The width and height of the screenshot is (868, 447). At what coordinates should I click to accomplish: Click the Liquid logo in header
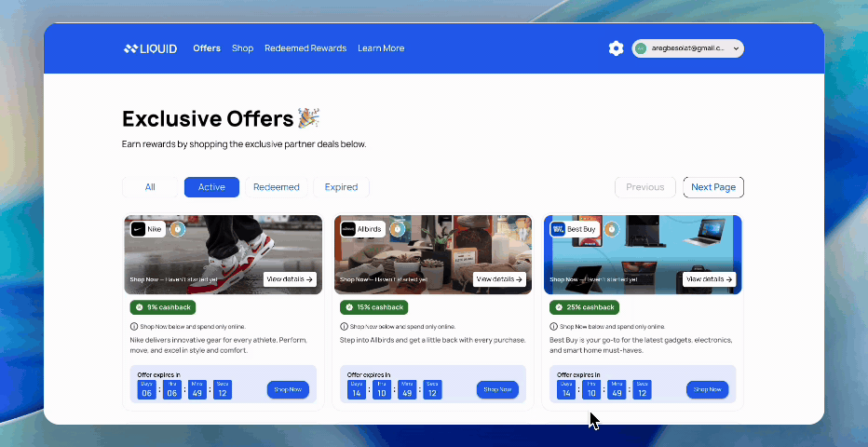coord(150,48)
